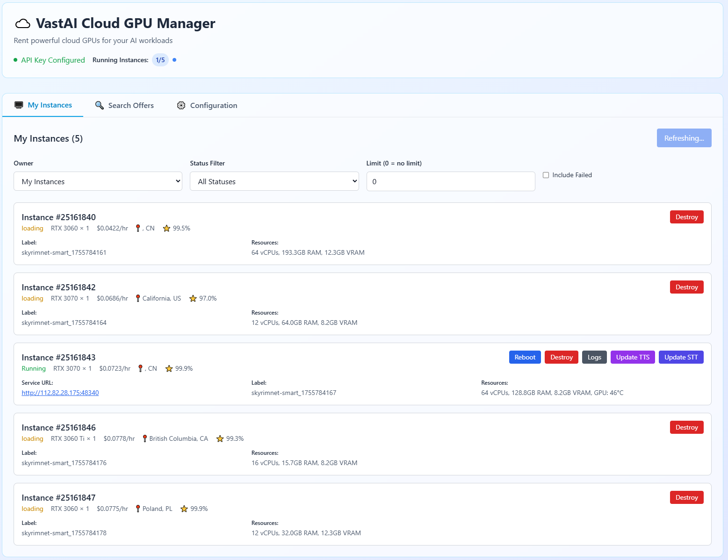
Task: Open the service URL link for instance 25161843
Action: [x=60, y=393]
